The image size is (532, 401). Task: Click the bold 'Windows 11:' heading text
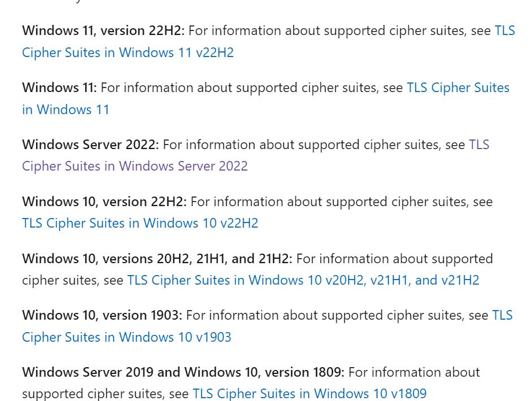(x=59, y=88)
